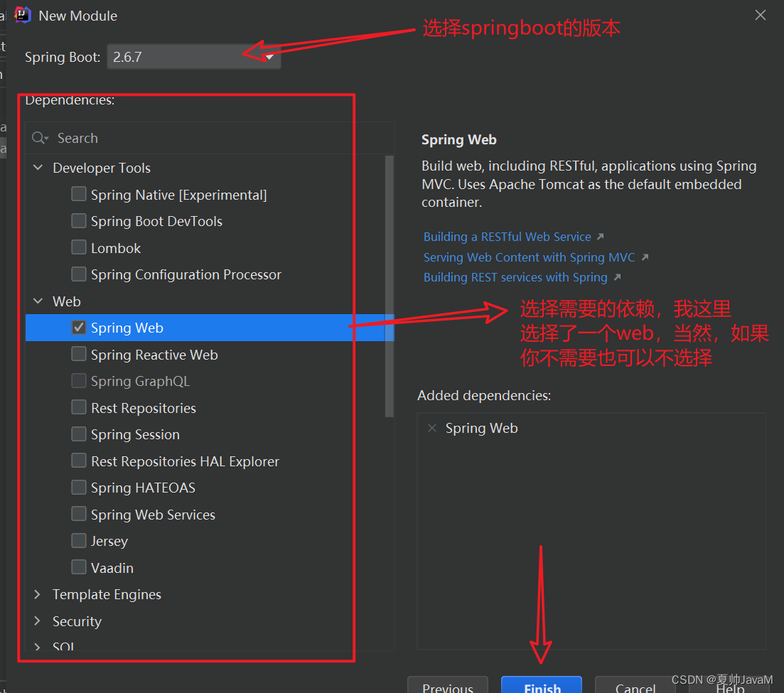Check the Spring Session dependency

[x=78, y=434]
